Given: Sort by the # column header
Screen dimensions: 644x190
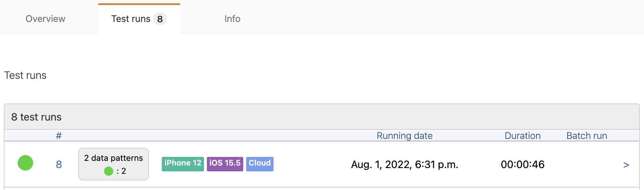Looking at the screenshot, I should coord(59,136).
